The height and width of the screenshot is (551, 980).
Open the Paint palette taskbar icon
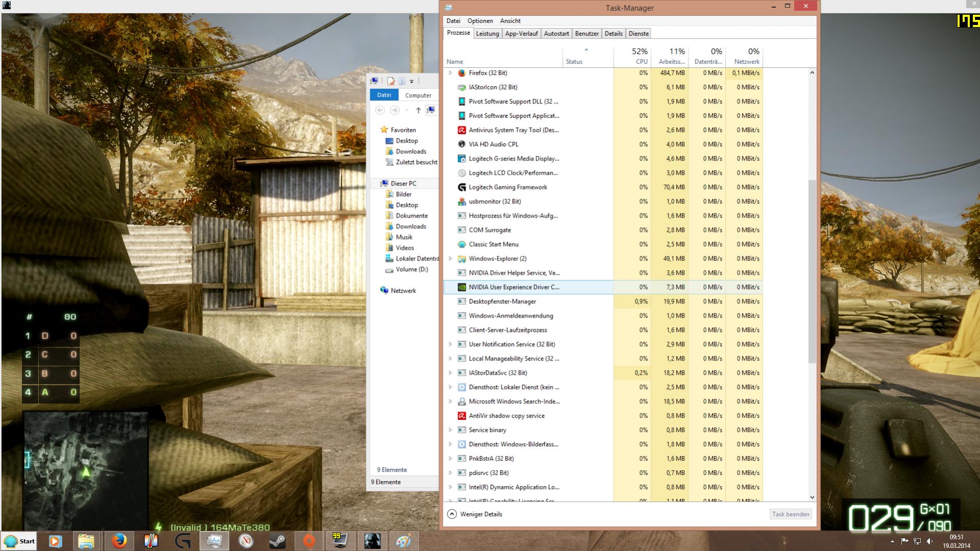coord(404,541)
